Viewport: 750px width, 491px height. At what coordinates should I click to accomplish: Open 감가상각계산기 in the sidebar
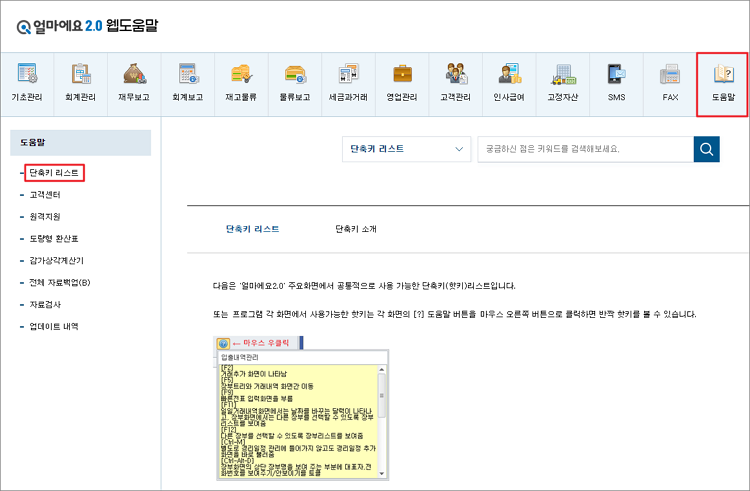click(56, 261)
